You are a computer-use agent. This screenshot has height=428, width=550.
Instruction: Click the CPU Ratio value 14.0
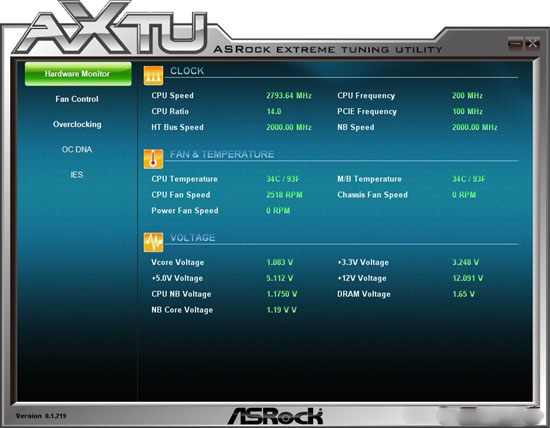click(274, 111)
